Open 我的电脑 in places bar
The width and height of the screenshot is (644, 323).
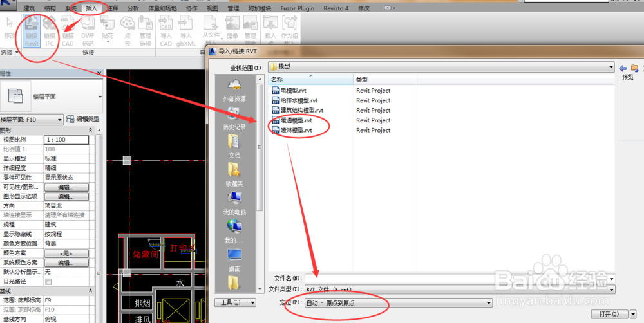pos(234,203)
